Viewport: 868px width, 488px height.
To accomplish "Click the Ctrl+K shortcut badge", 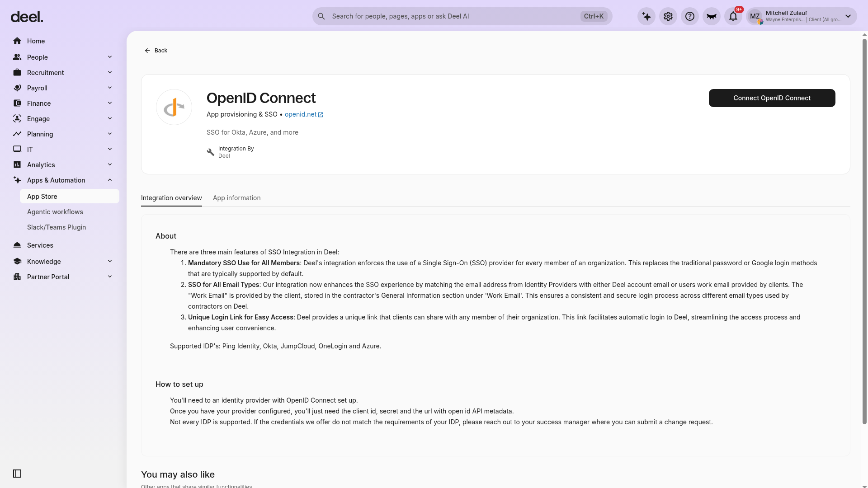I will (x=594, y=16).
